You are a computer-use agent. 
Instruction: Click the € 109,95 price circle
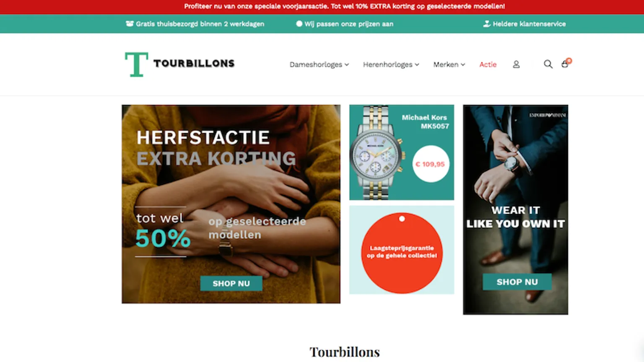(x=431, y=164)
